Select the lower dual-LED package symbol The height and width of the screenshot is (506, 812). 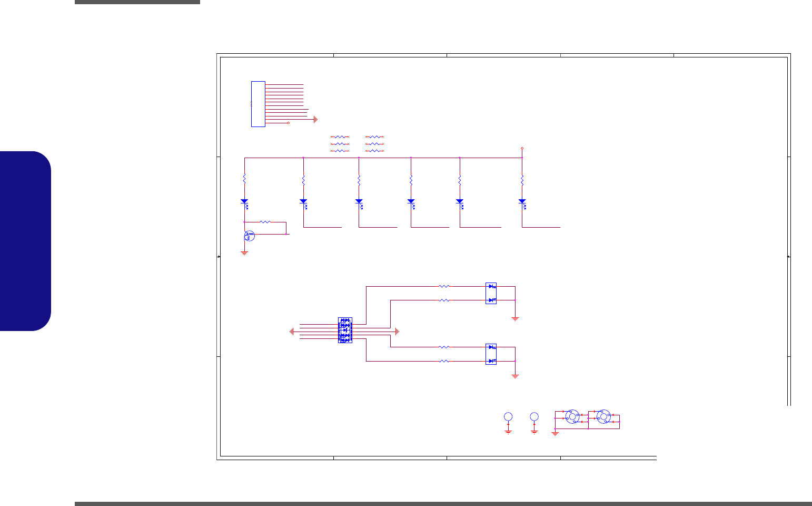click(x=491, y=354)
